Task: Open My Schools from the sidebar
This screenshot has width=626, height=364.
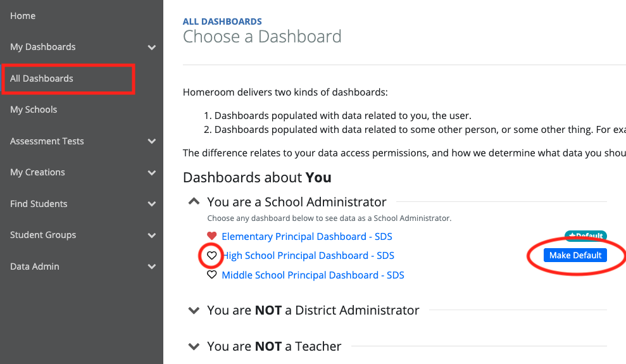Action: (x=34, y=110)
